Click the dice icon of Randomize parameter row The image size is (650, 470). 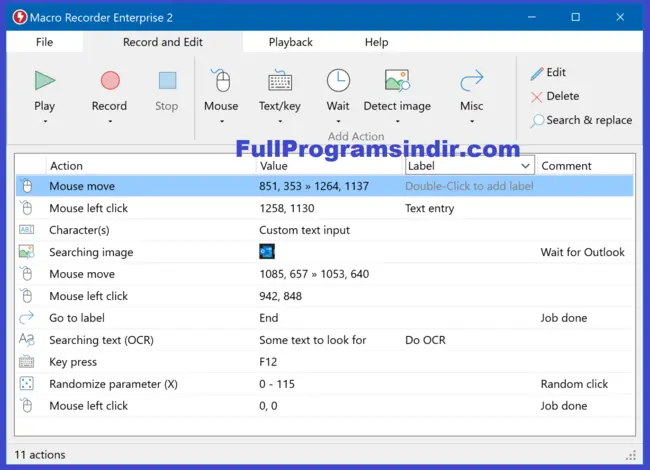(x=27, y=383)
